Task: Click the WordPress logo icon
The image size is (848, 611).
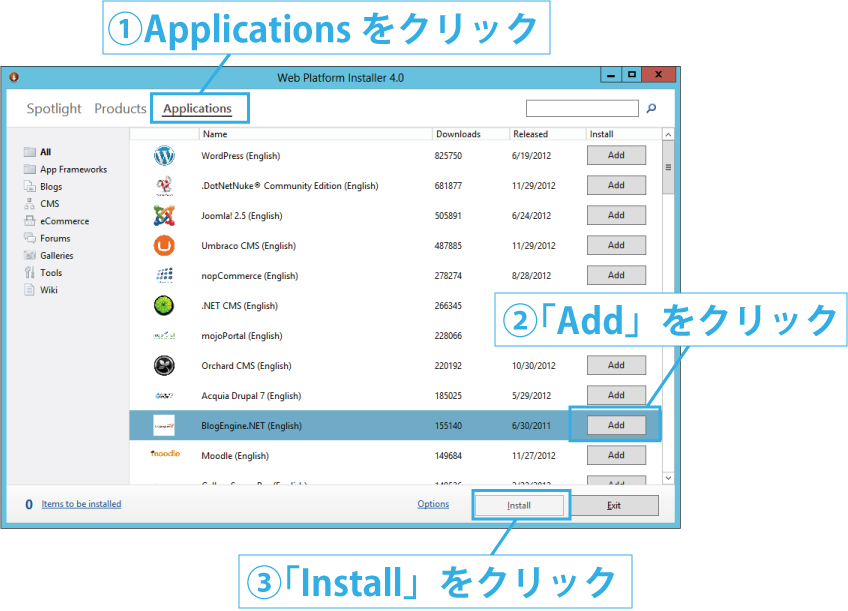Action: 164,156
